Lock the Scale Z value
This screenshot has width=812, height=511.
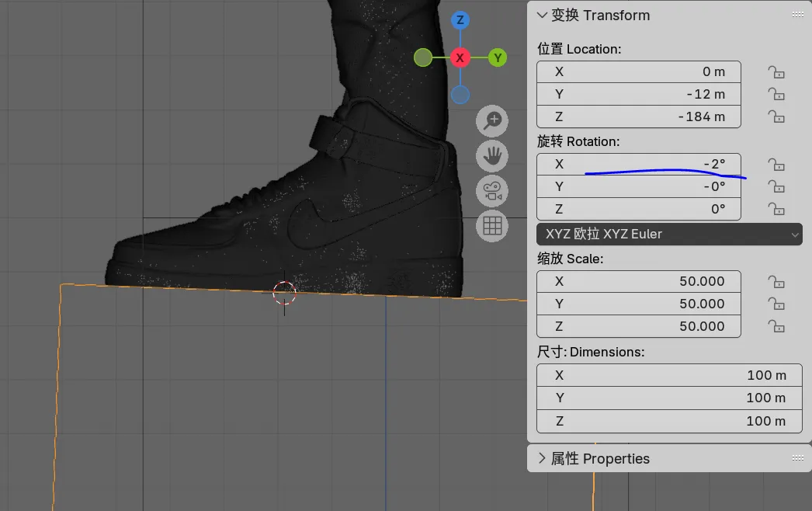click(x=776, y=326)
